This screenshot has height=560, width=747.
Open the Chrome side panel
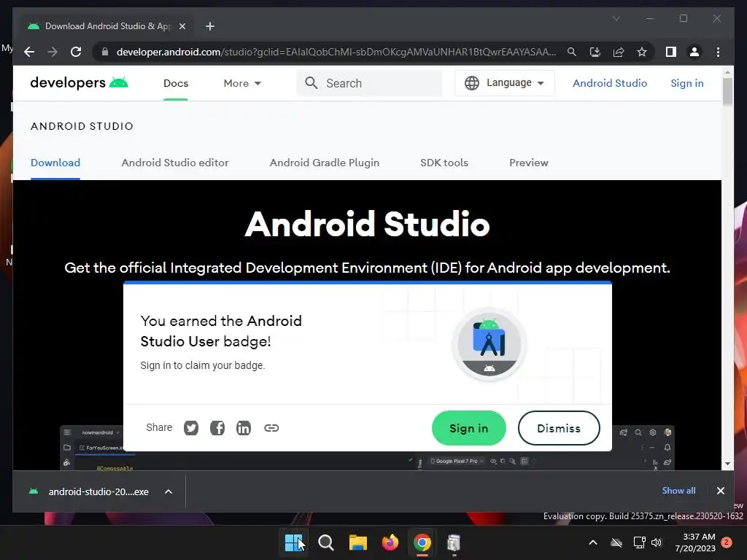tap(671, 52)
